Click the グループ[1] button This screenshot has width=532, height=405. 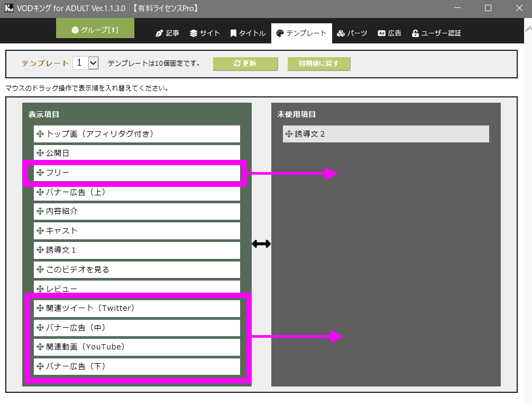point(95,30)
